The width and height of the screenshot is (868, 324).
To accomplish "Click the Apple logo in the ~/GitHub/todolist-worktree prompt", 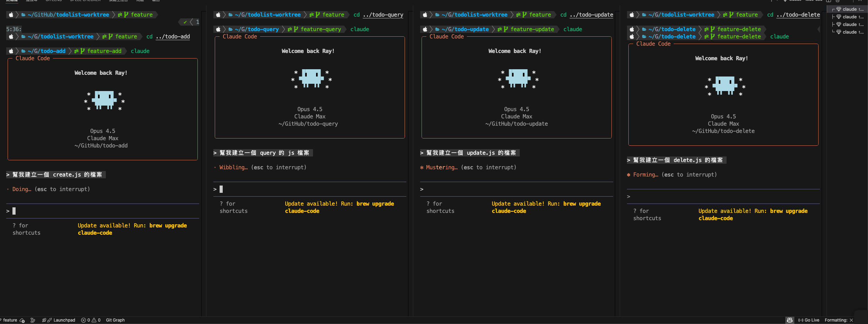I will (x=11, y=15).
